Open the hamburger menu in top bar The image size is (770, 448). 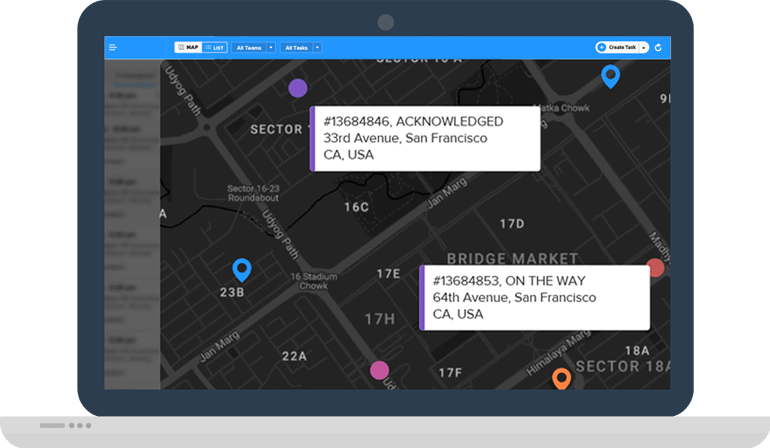pos(113,47)
